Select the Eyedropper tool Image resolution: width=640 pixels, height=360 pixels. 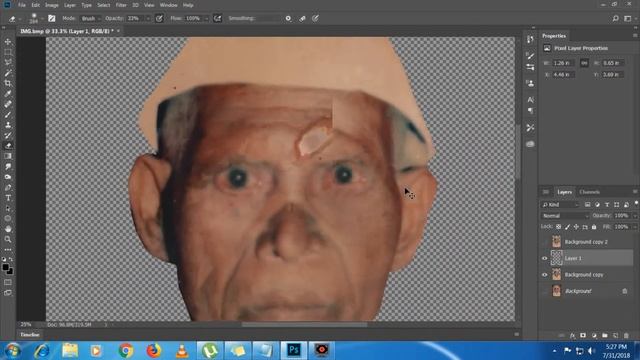pyautogui.click(x=8, y=94)
